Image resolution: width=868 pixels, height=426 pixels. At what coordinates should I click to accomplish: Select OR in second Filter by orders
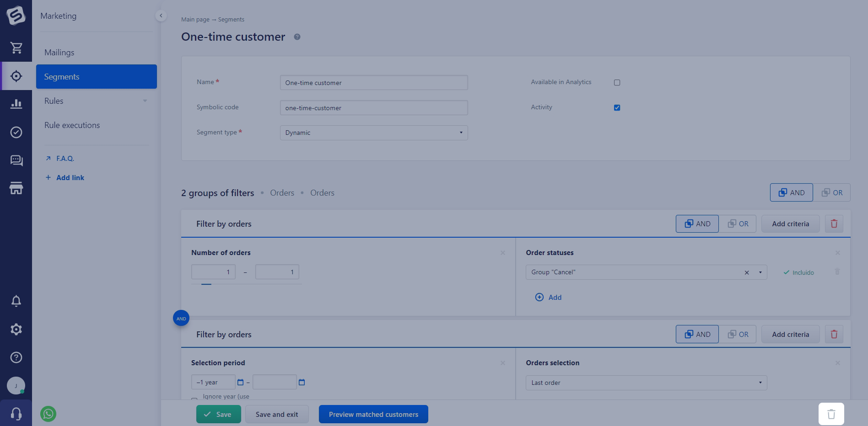click(x=738, y=335)
